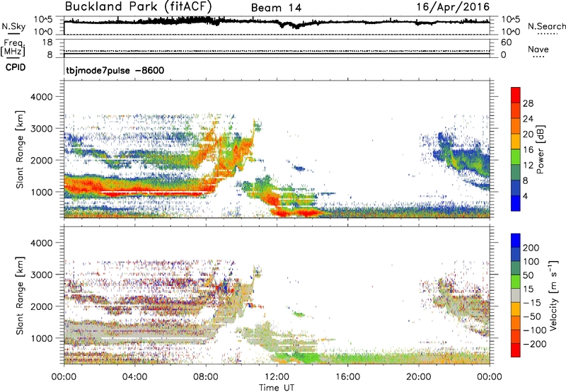This screenshot has width=566, height=392.
Task: Select the 'Beam 14' heading text
Action: pos(276,8)
